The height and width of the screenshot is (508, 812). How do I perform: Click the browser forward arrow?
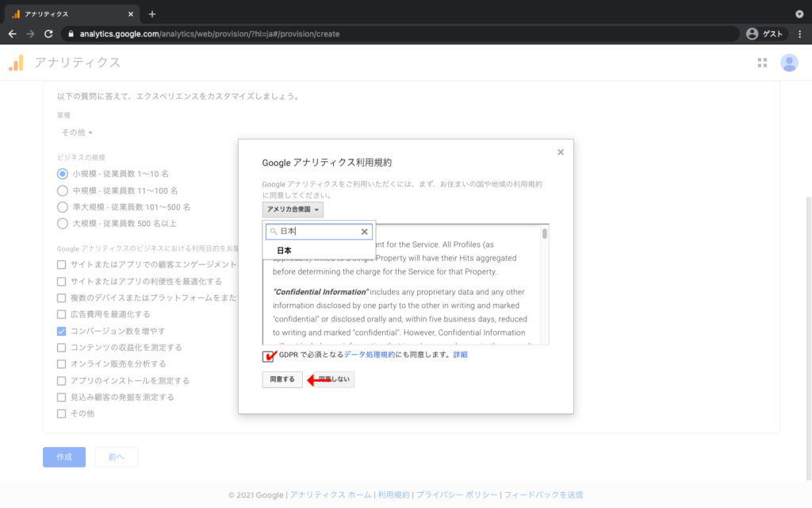(x=31, y=33)
